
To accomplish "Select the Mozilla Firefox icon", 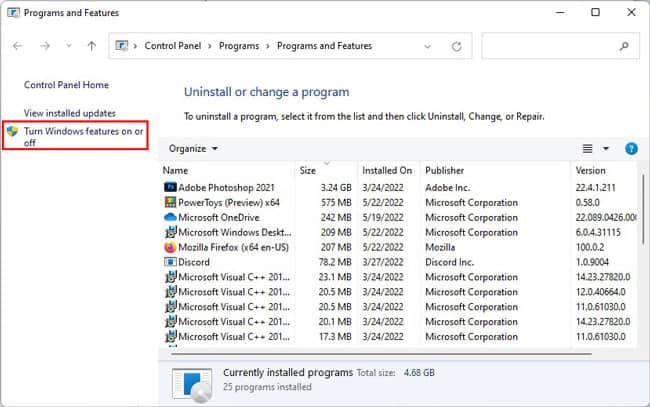I will pos(170,247).
